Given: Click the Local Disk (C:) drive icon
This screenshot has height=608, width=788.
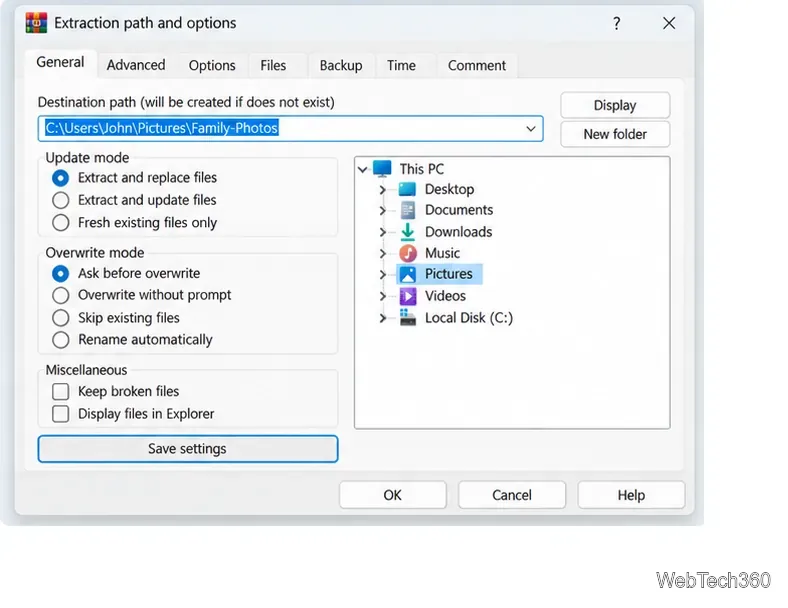Looking at the screenshot, I should click(x=408, y=318).
